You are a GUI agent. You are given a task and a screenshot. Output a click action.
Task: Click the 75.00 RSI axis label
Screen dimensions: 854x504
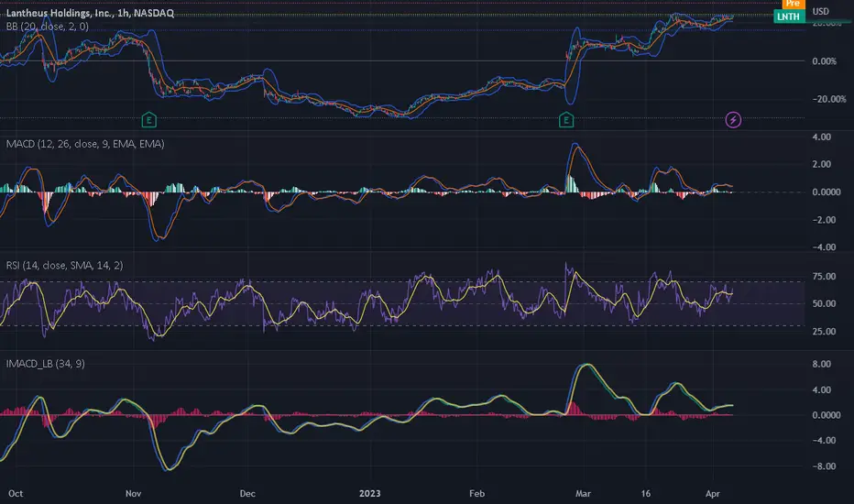coord(824,276)
